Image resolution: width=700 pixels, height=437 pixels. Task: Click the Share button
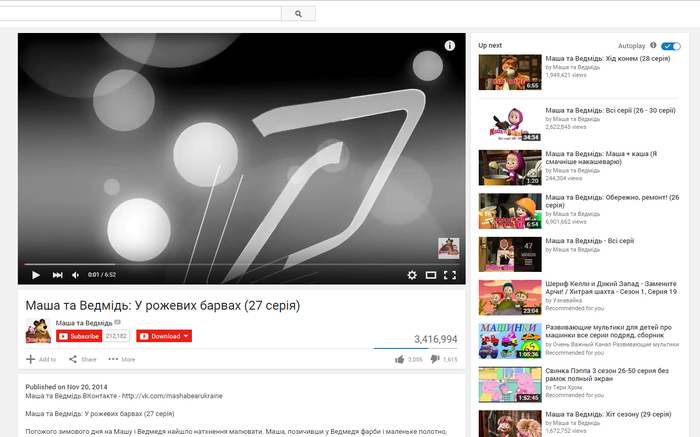tap(83, 359)
